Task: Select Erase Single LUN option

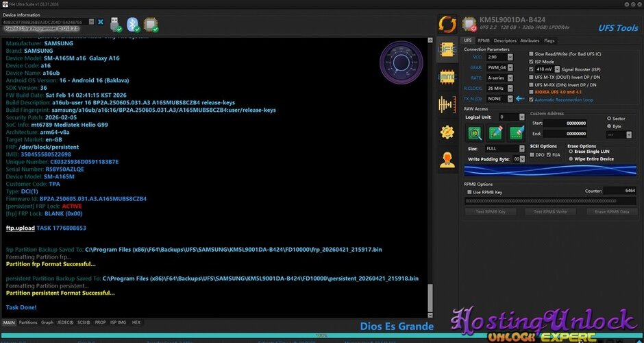Action: coord(571,152)
